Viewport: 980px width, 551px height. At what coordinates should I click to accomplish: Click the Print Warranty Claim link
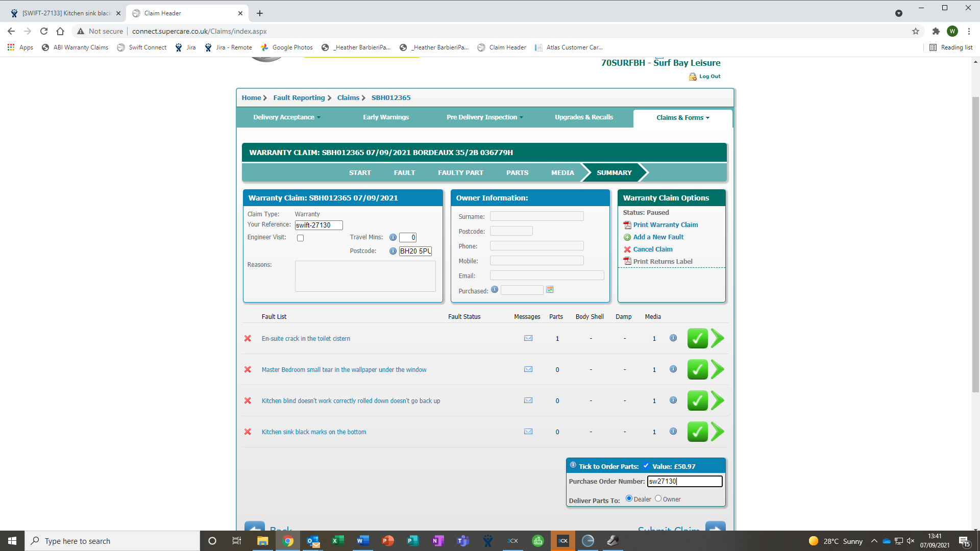(x=665, y=225)
